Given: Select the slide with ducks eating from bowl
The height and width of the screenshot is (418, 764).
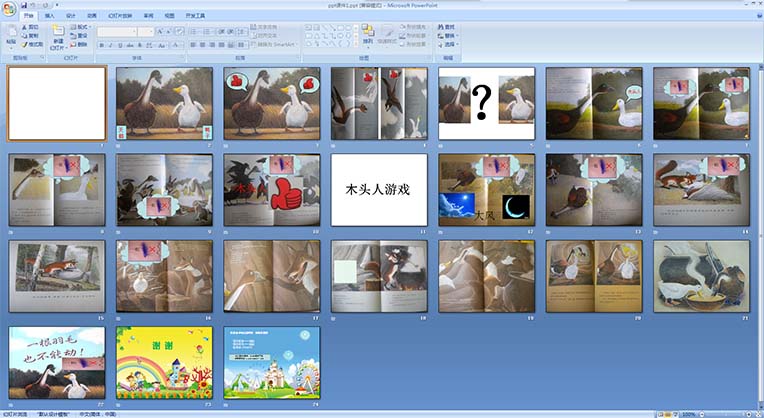Looking at the screenshot, I should click(x=702, y=276).
